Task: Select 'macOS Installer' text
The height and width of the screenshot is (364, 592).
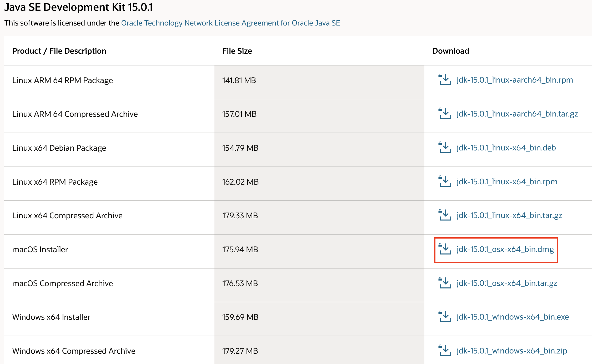Action: pos(40,249)
